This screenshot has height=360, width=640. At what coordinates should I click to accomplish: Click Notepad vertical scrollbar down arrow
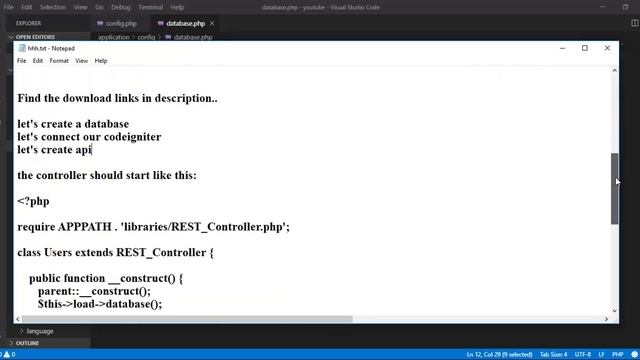click(x=615, y=311)
